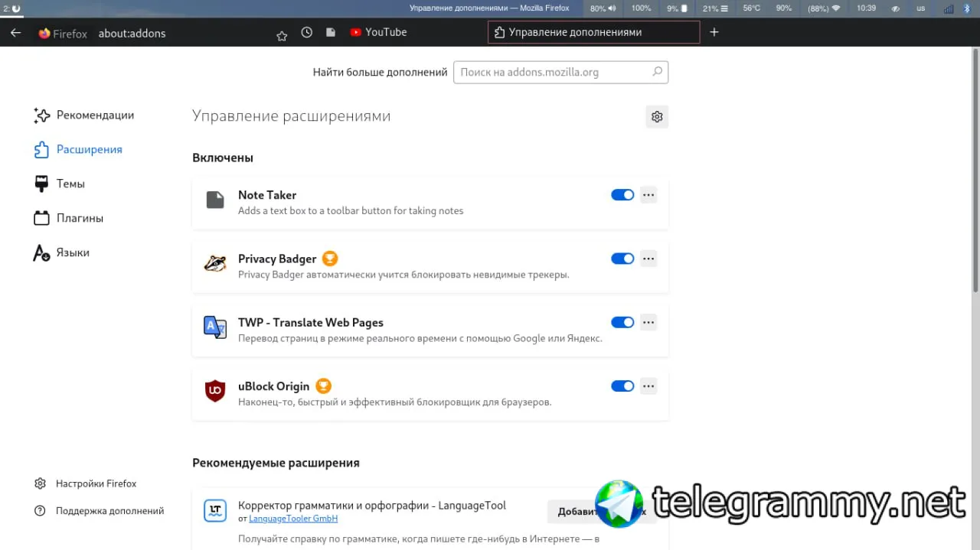980x550 pixels.
Task: Disable the uBlock Origin extension toggle
Action: coord(622,386)
